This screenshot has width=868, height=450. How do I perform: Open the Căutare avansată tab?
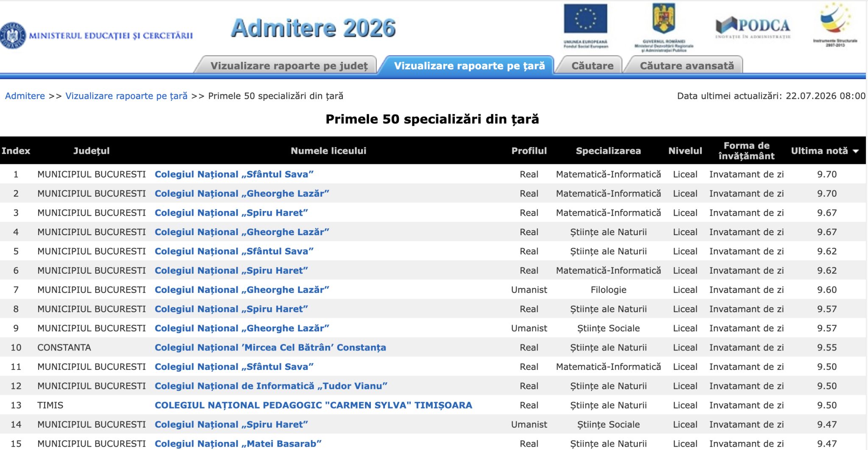click(687, 66)
